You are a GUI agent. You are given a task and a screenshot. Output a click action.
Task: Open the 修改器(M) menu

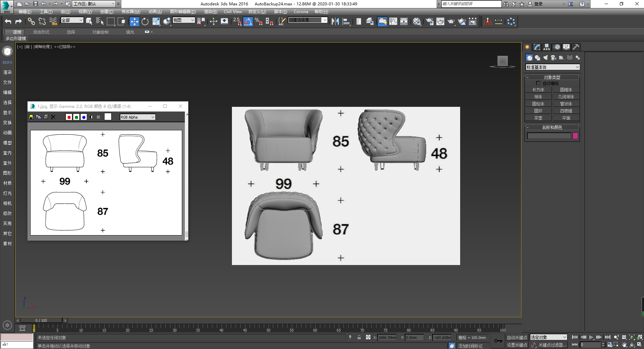[131, 12]
